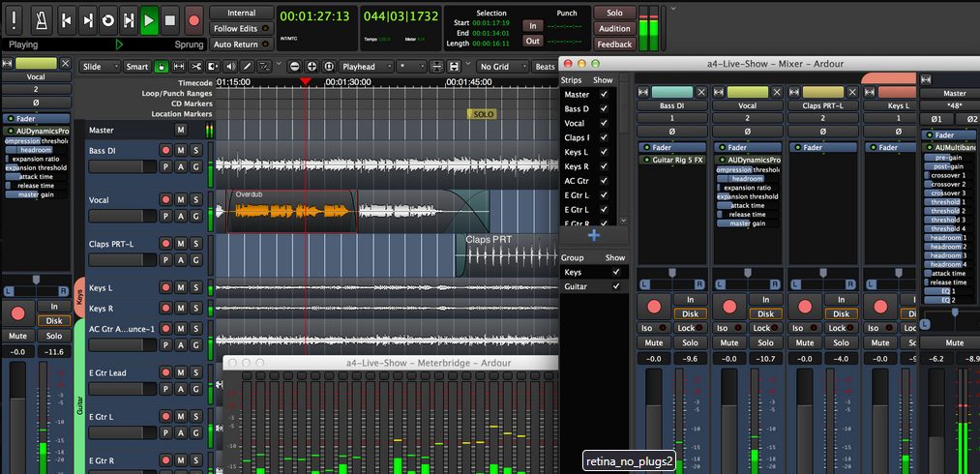The image size is (980, 474).
Task: Click Iso button on Bass DI mixer strip
Action: pyautogui.click(x=654, y=328)
